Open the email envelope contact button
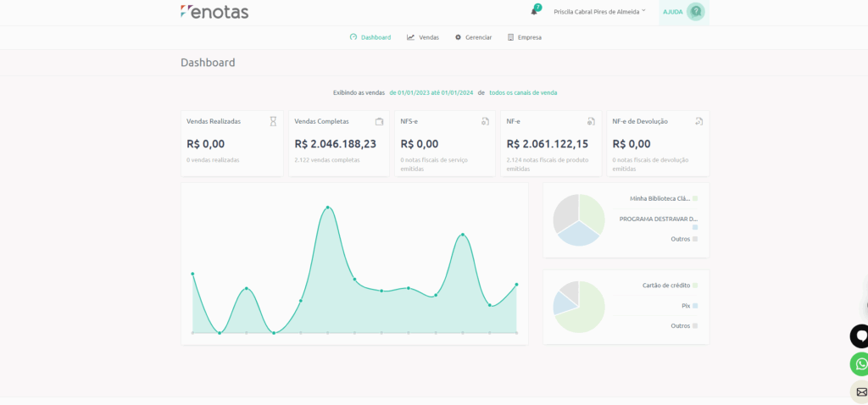The width and height of the screenshot is (868, 405). (860, 391)
